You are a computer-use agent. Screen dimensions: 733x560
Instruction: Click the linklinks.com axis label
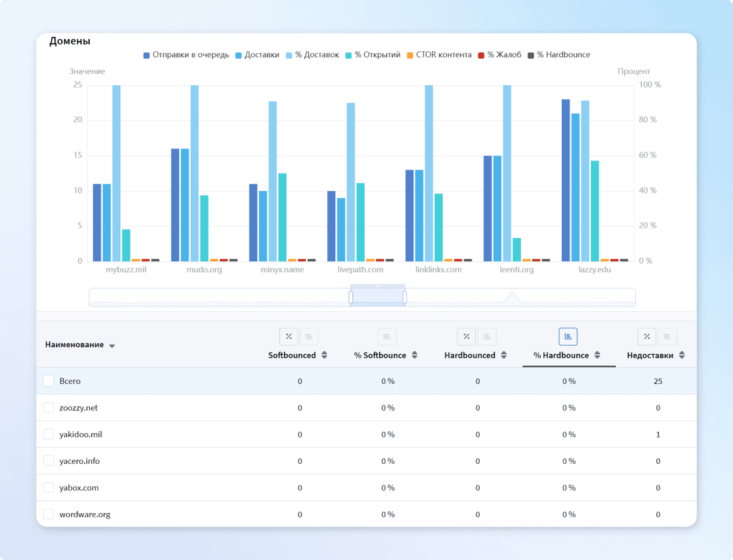[x=439, y=269]
